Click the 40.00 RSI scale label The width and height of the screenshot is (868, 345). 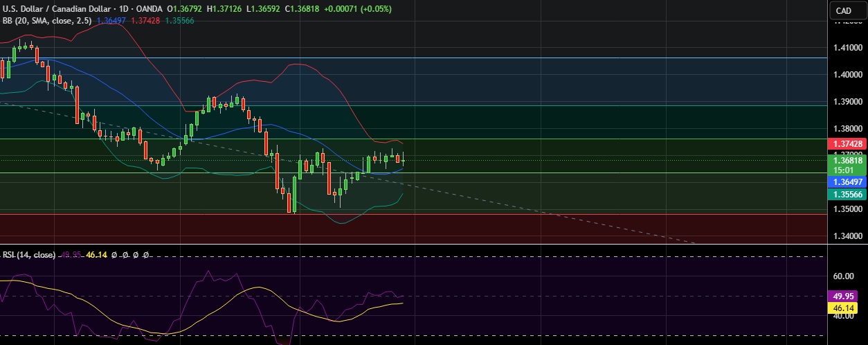(842, 316)
